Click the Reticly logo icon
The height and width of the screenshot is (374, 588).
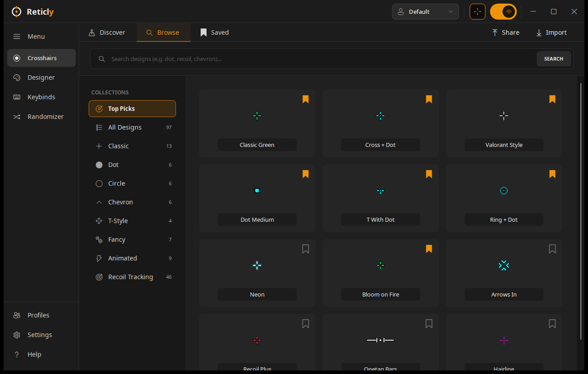point(16,12)
